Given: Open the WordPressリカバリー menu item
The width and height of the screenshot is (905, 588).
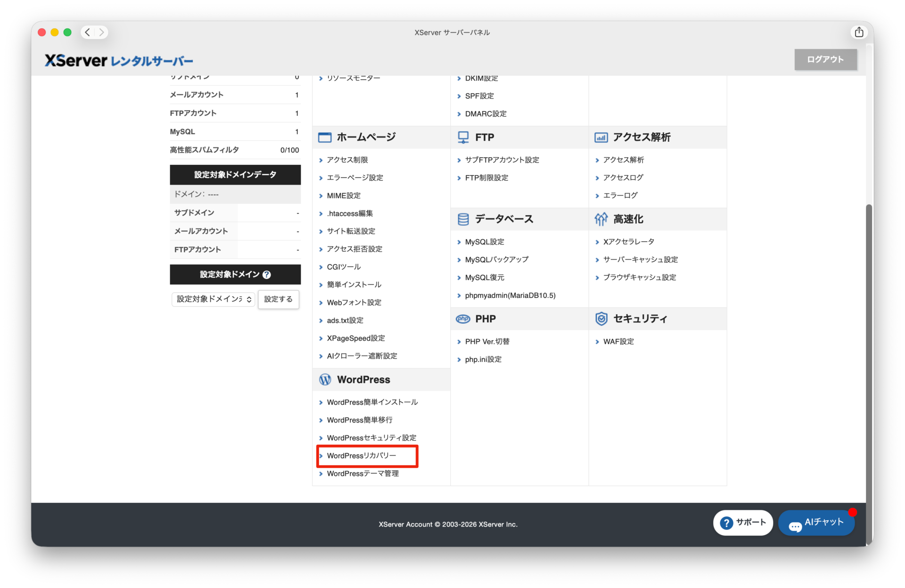Looking at the screenshot, I should (362, 456).
